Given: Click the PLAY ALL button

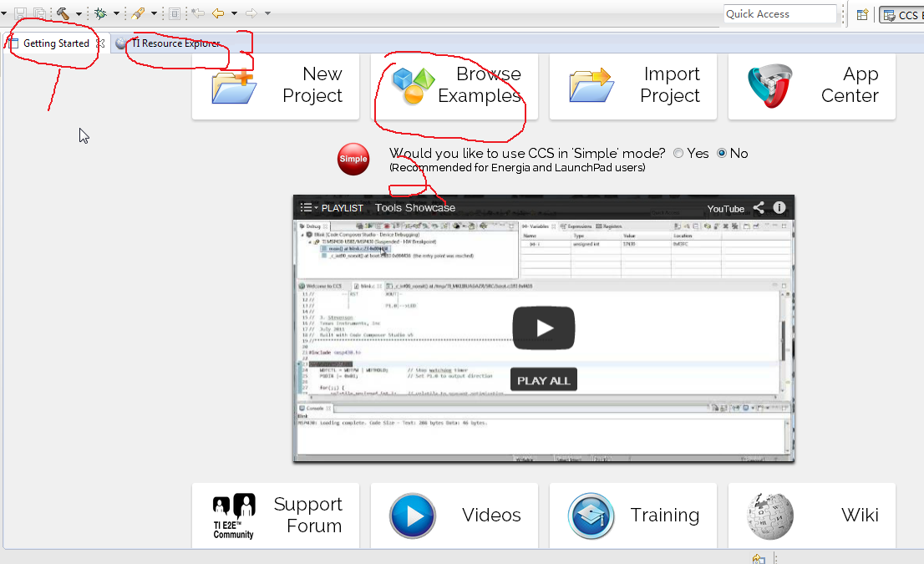Looking at the screenshot, I should pos(543,380).
